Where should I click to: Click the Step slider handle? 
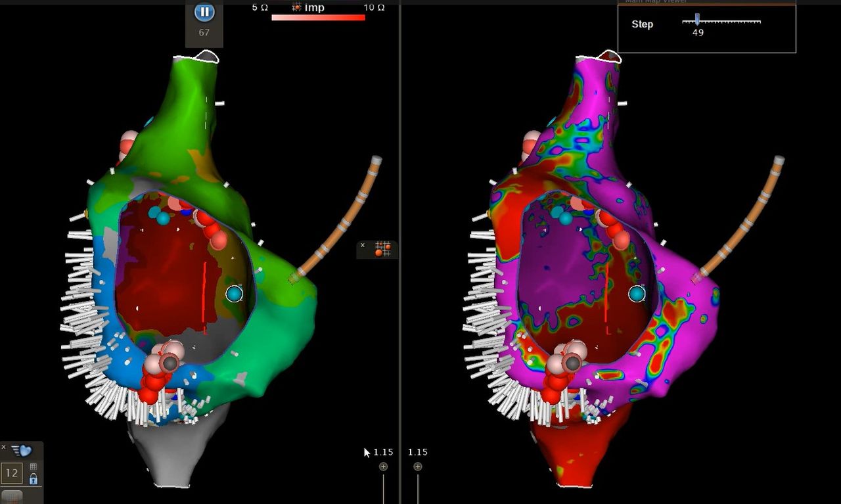coord(697,20)
